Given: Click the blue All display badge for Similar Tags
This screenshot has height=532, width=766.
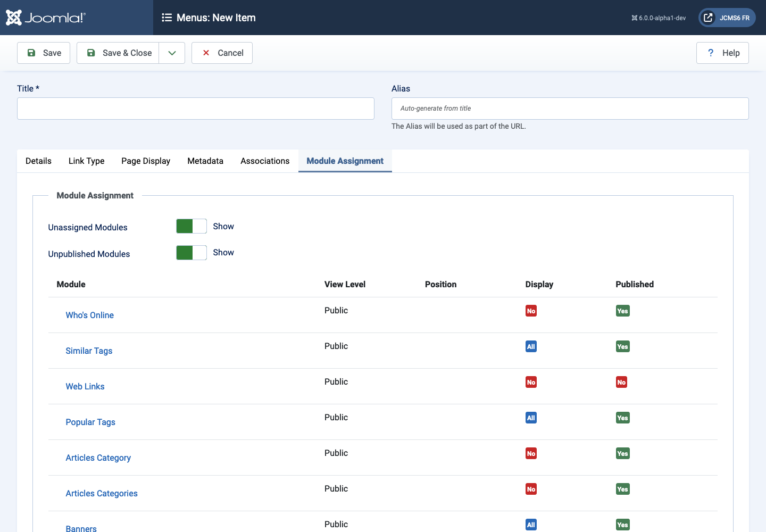Looking at the screenshot, I should coord(531,347).
